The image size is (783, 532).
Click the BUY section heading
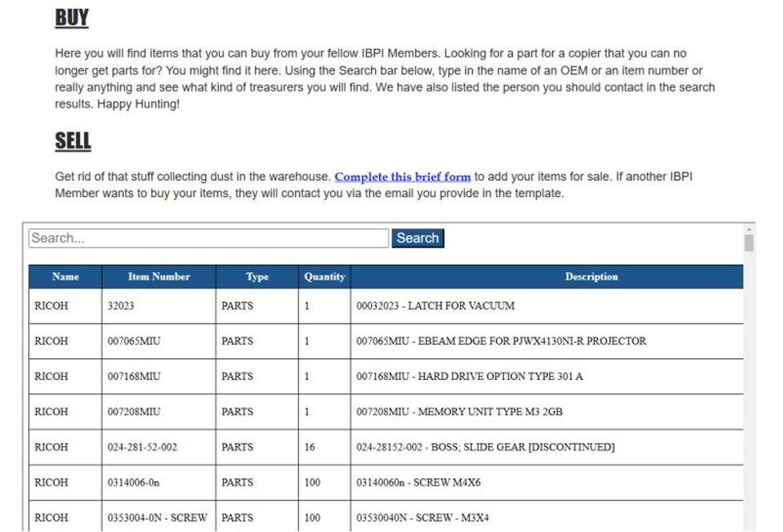pos(71,18)
